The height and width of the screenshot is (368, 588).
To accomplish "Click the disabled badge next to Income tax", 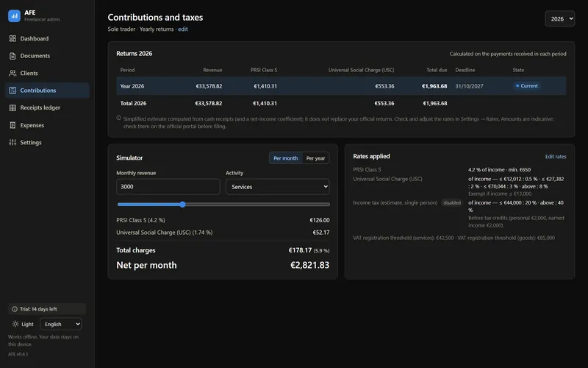I will pos(452,203).
